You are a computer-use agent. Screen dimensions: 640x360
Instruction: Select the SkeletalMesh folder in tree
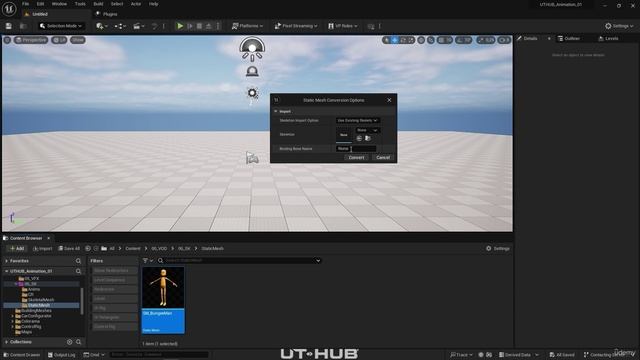tap(41, 300)
